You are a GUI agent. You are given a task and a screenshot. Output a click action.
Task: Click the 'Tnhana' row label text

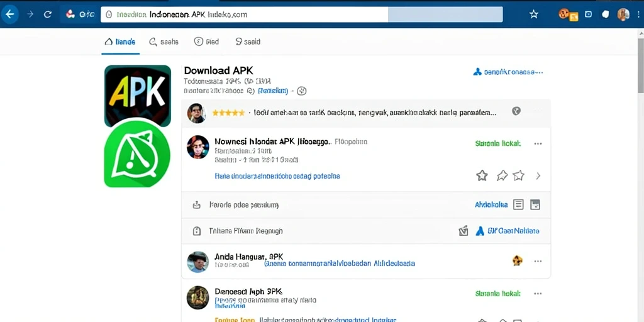246,231
